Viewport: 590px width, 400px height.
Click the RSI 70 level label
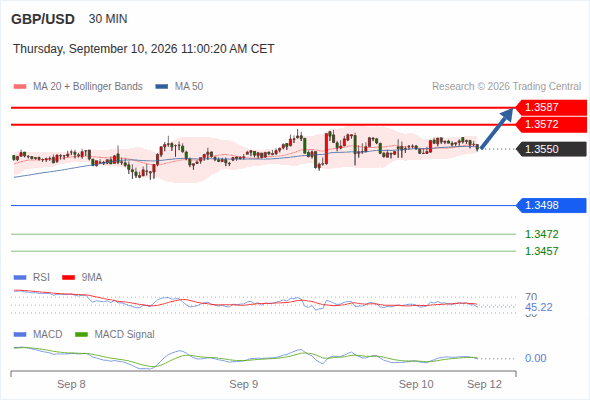pyautogui.click(x=531, y=297)
